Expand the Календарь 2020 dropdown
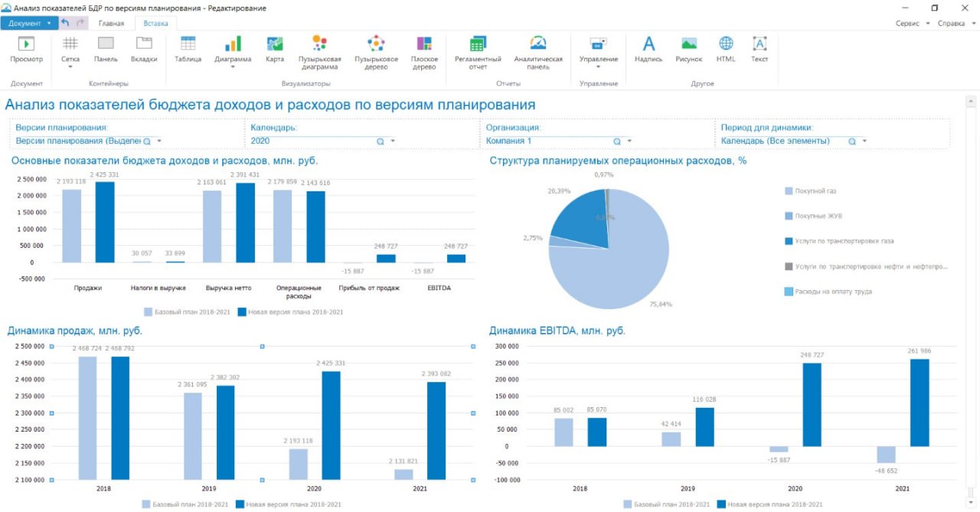This screenshot has height=512, width=980. coord(393,142)
